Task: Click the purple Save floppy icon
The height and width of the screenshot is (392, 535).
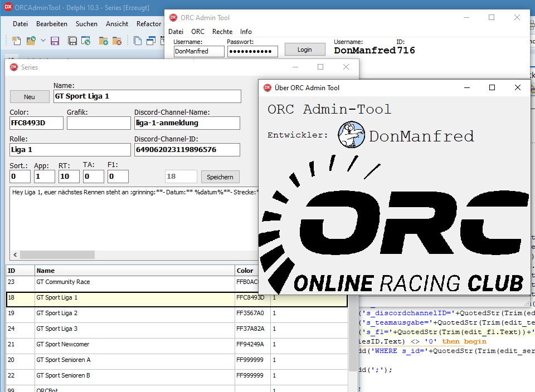Action: (55, 41)
